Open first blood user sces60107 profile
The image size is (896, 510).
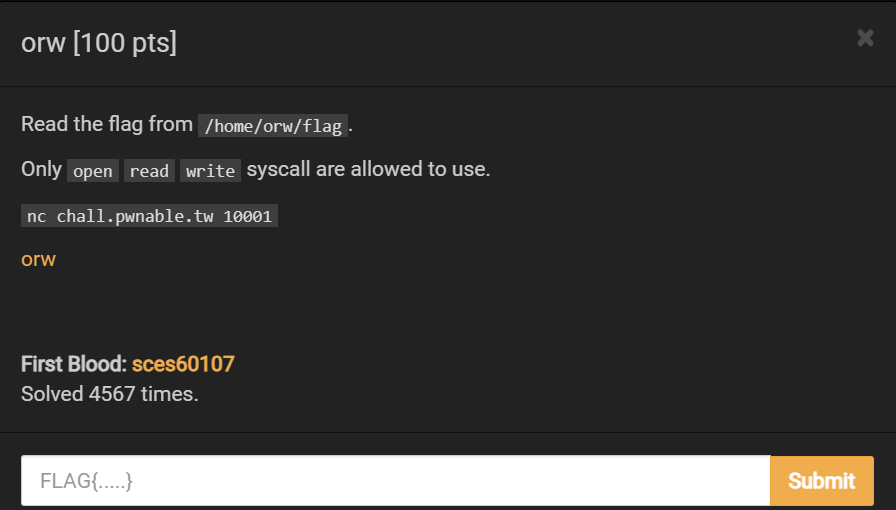pos(183,364)
